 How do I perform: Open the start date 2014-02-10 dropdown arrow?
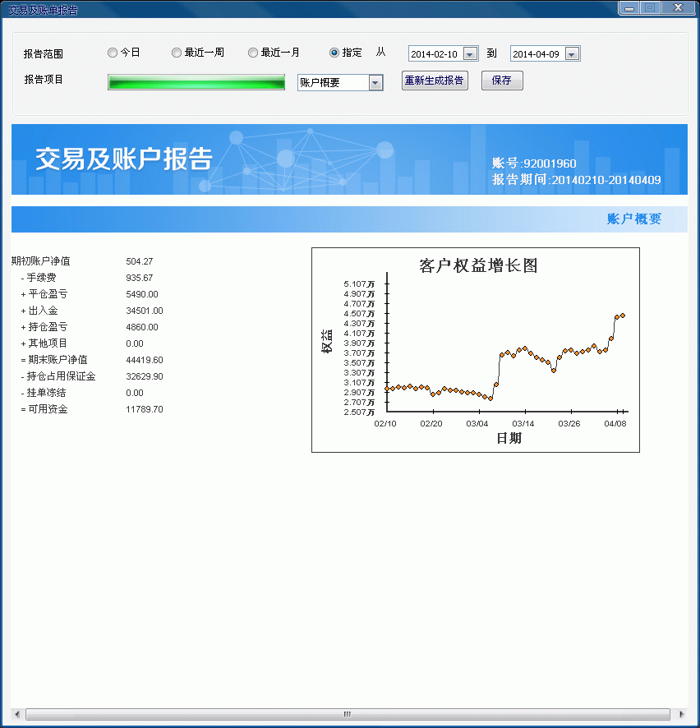[470, 54]
